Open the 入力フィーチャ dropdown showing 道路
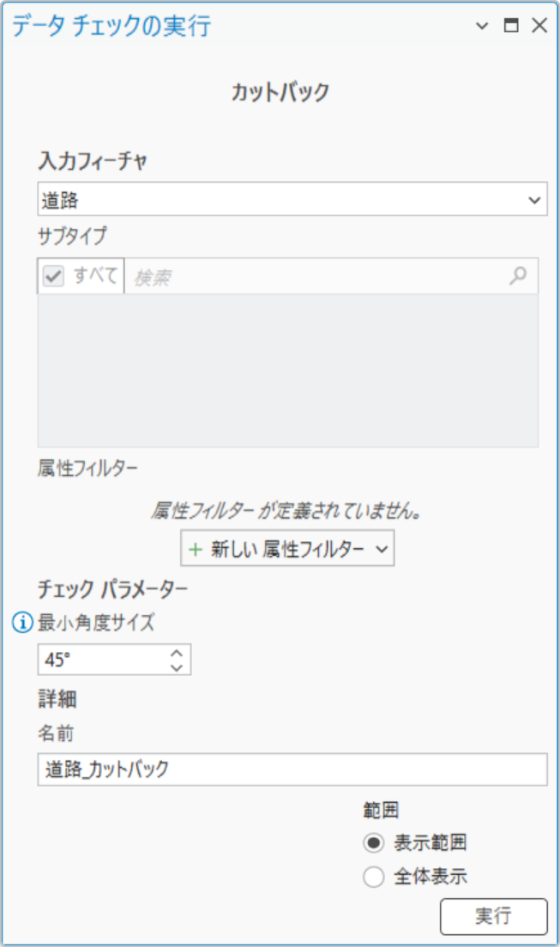The width and height of the screenshot is (560, 947). click(x=292, y=199)
